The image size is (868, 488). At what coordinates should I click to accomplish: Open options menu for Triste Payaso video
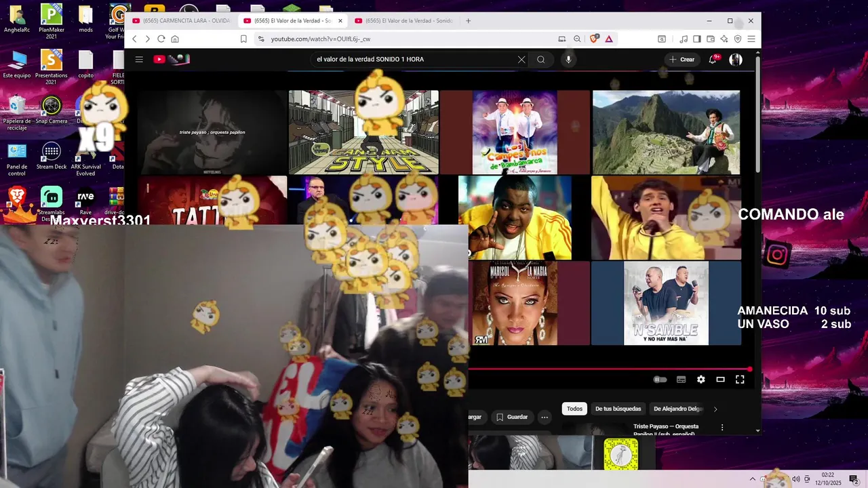coord(722,428)
